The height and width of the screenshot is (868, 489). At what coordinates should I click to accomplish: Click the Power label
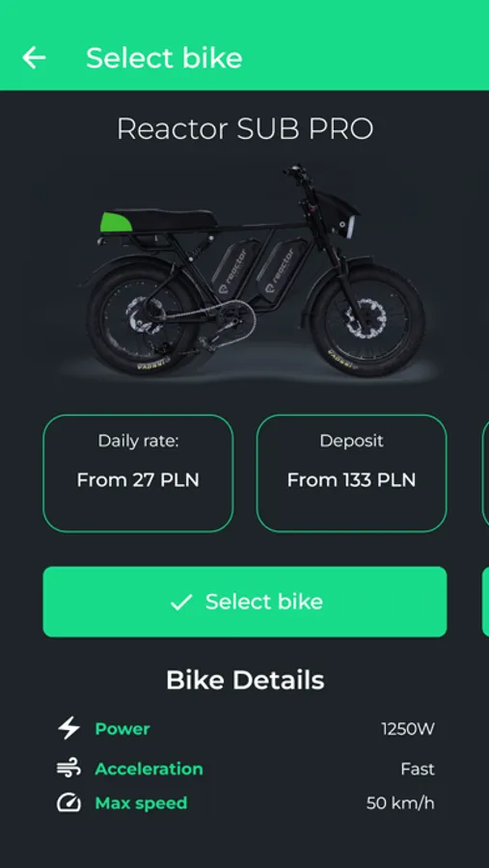point(122,729)
